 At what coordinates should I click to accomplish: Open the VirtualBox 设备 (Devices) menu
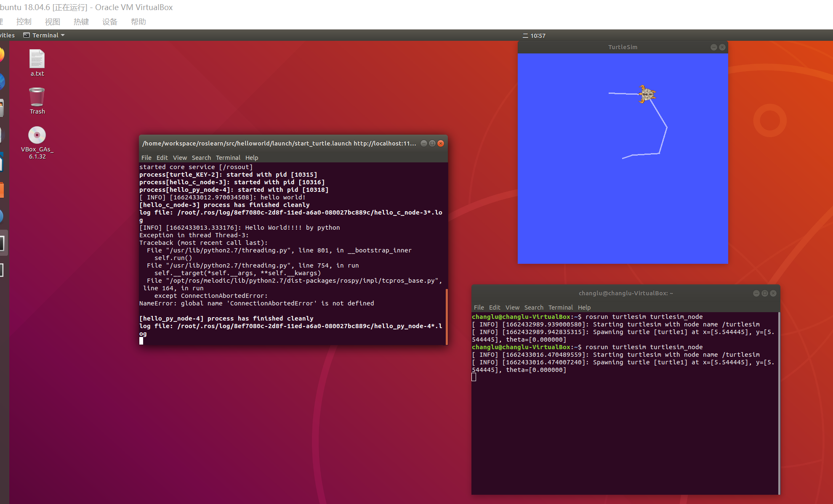tap(109, 21)
